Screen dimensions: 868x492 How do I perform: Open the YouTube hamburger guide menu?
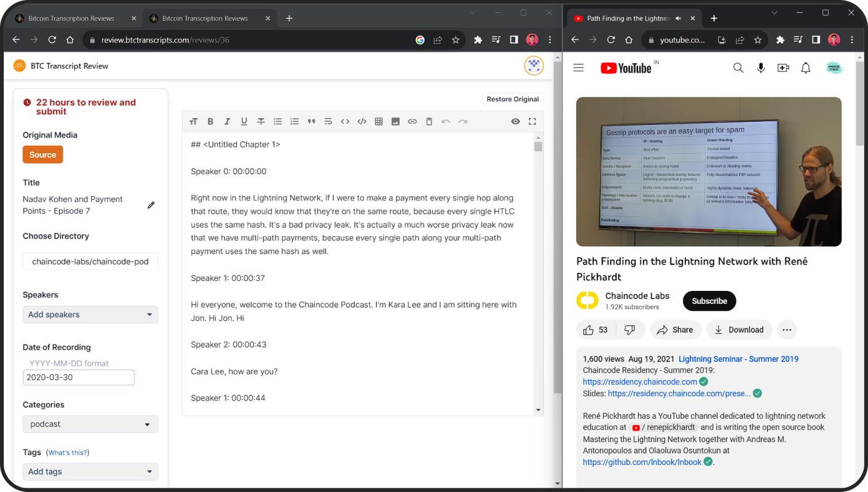pyautogui.click(x=578, y=68)
